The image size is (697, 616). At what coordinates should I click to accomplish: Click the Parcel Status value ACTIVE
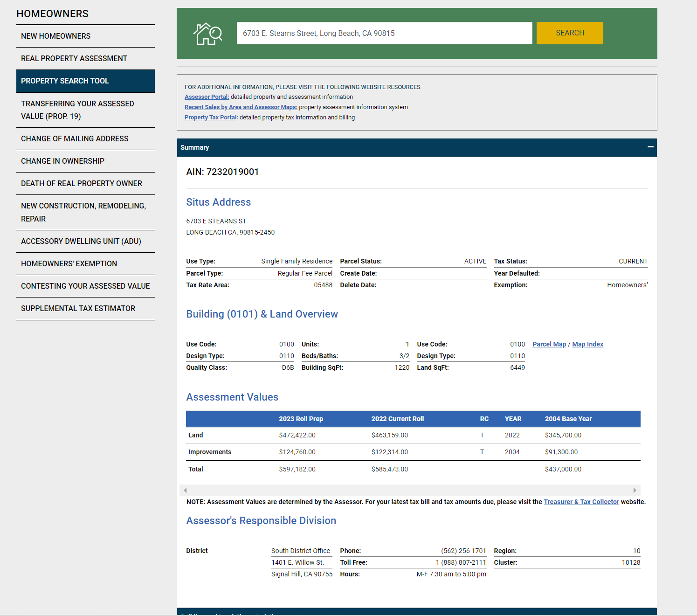pos(475,261)
